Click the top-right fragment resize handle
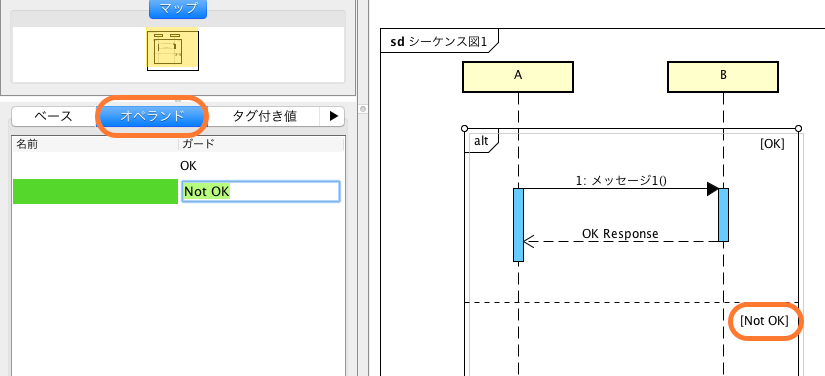Viewport: 825px width, 376px height. (798, 128)
